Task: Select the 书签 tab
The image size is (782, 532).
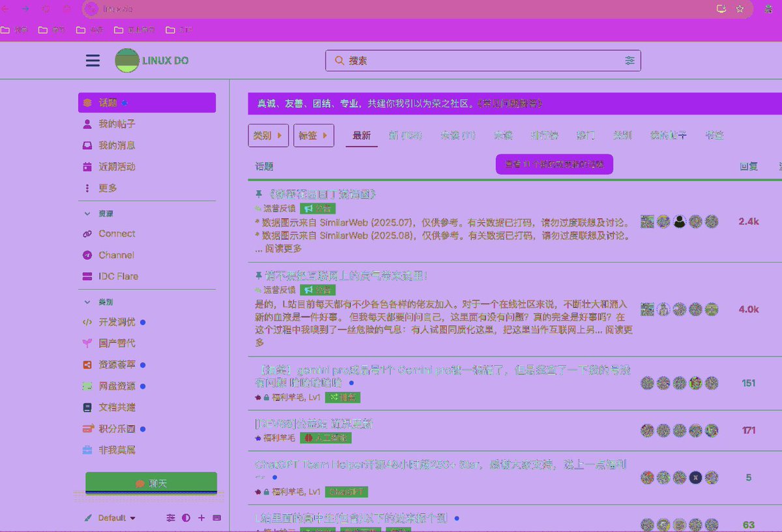Action: (715, 135)
